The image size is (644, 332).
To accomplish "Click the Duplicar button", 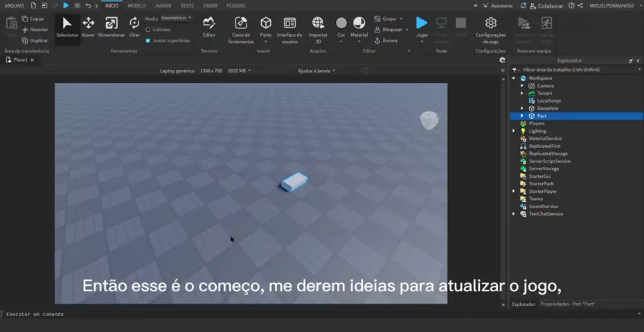I will 35,41.
